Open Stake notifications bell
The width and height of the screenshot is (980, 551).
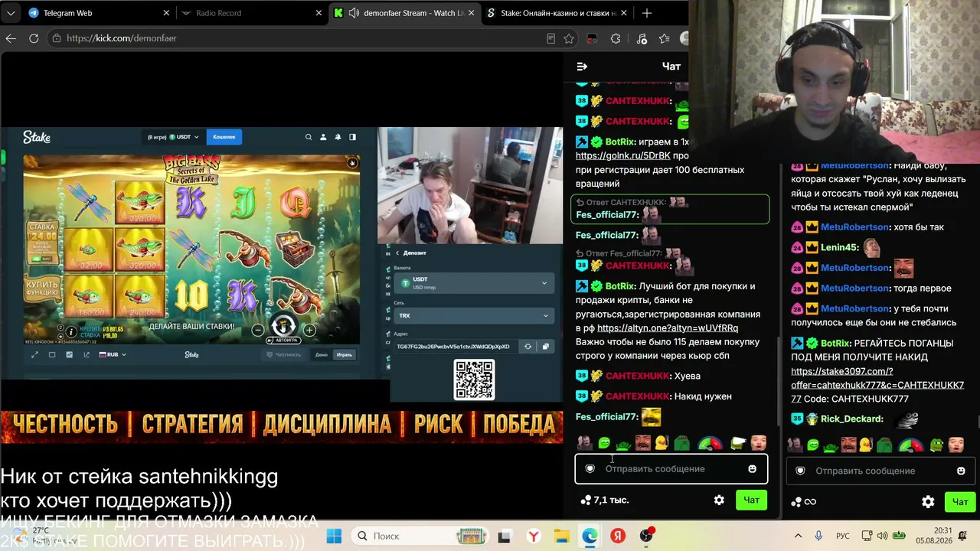[338, 137]
